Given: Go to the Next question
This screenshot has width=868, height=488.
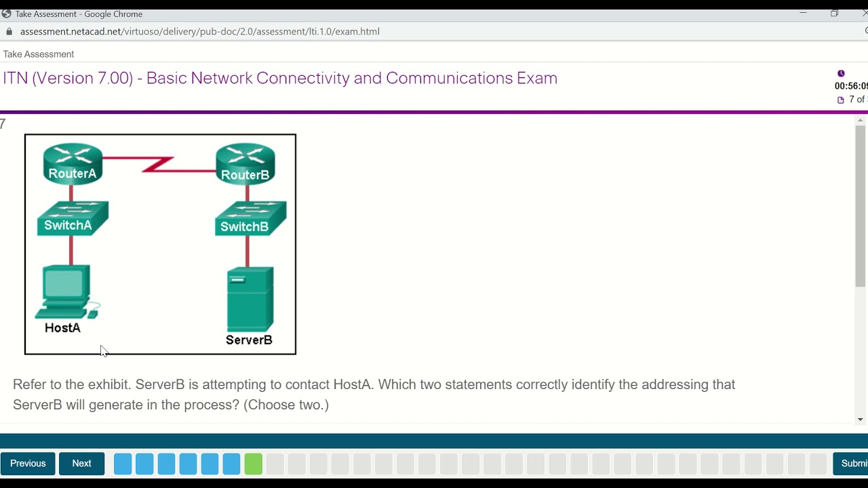Looking at the screenshot, I should [x=81, y=464].
